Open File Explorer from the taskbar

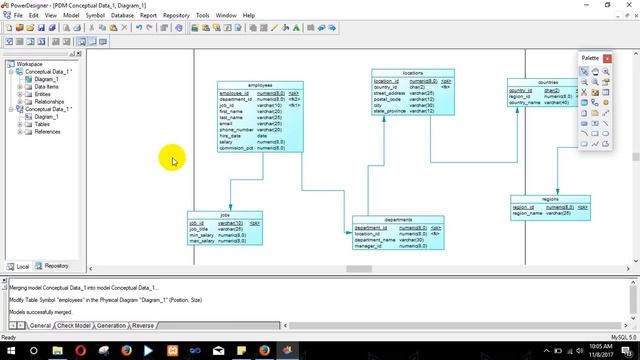click(57, 351)
